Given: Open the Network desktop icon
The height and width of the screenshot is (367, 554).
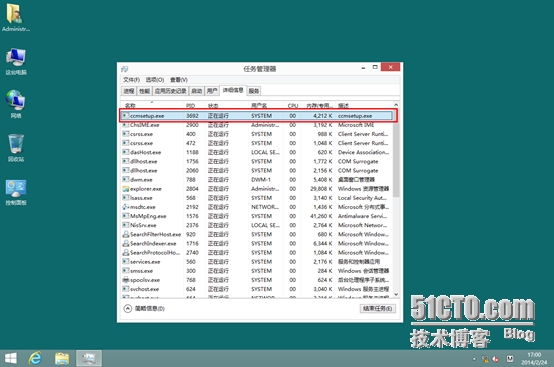Looking at the screenshot, I should [16, 104].
